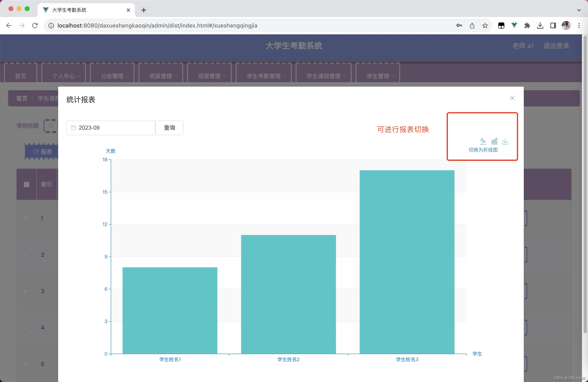Check the row 1 checkbox
This screenshot has width=588, height=382.
26,219
